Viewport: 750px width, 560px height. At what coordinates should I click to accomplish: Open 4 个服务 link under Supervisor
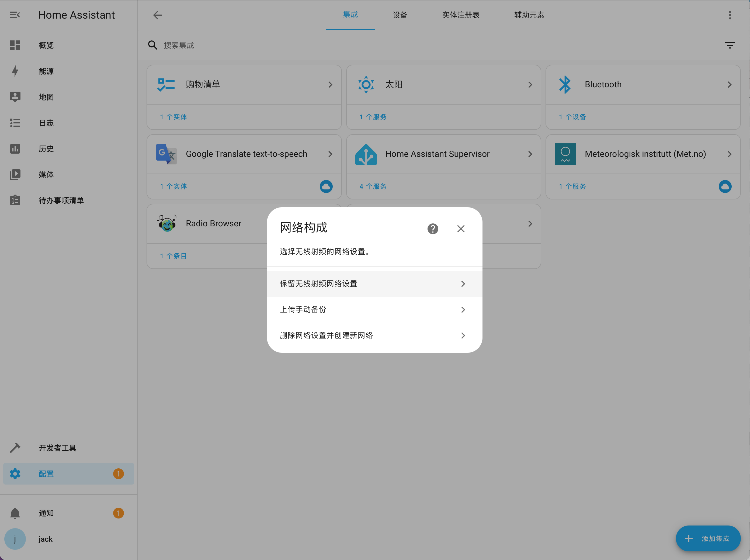(x=373, y=186)
